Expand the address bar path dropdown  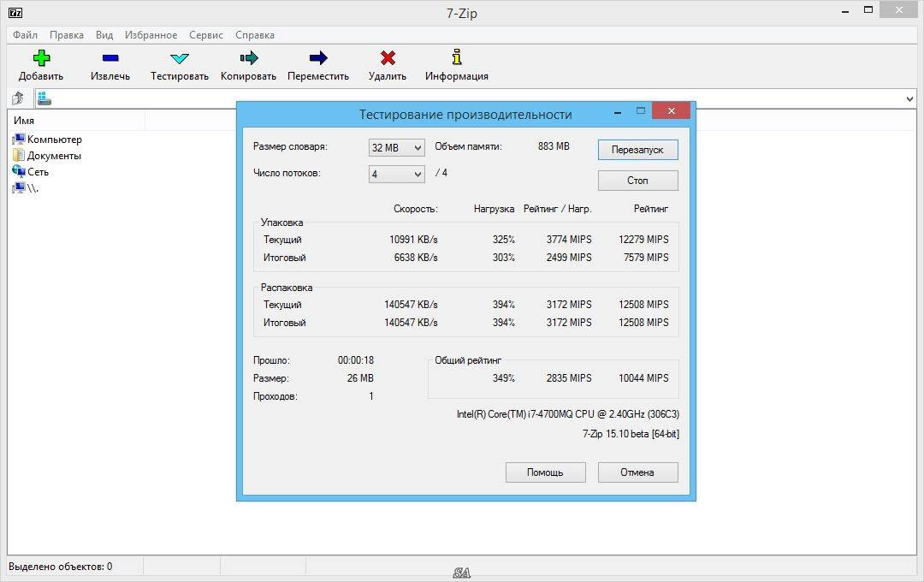(909, 98)
